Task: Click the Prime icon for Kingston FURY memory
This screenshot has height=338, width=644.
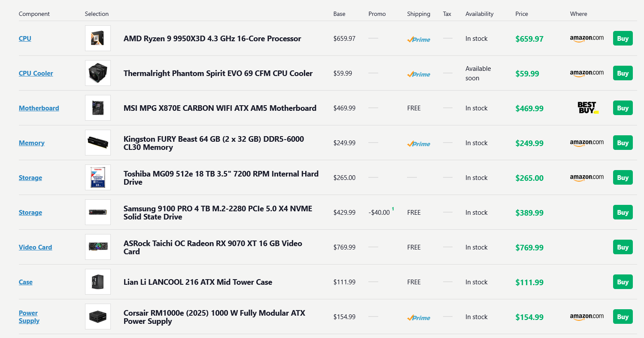Action: pyautogui.click(x=419, y=143)
